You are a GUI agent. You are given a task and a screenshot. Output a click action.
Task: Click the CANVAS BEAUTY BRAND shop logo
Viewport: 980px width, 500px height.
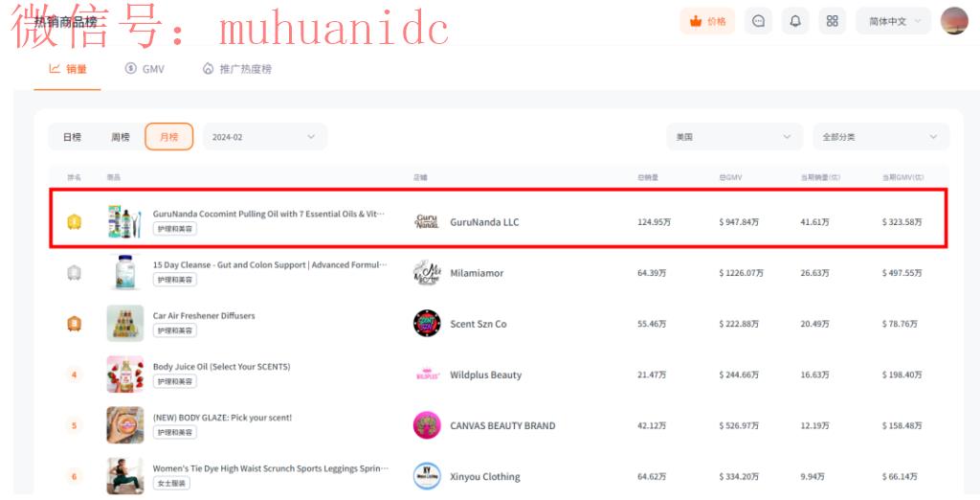pos(427,425)
